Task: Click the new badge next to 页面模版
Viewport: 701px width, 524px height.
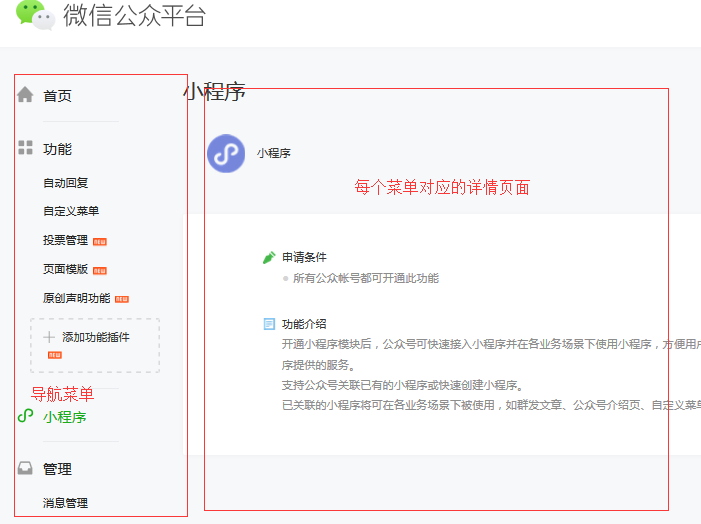Action: pyautogui.click(x=100, y=270)
